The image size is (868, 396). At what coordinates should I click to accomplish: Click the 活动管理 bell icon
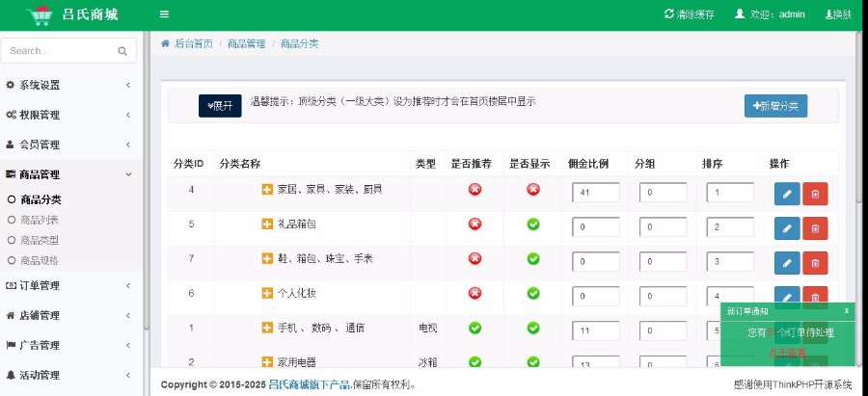tap(10, 375)
